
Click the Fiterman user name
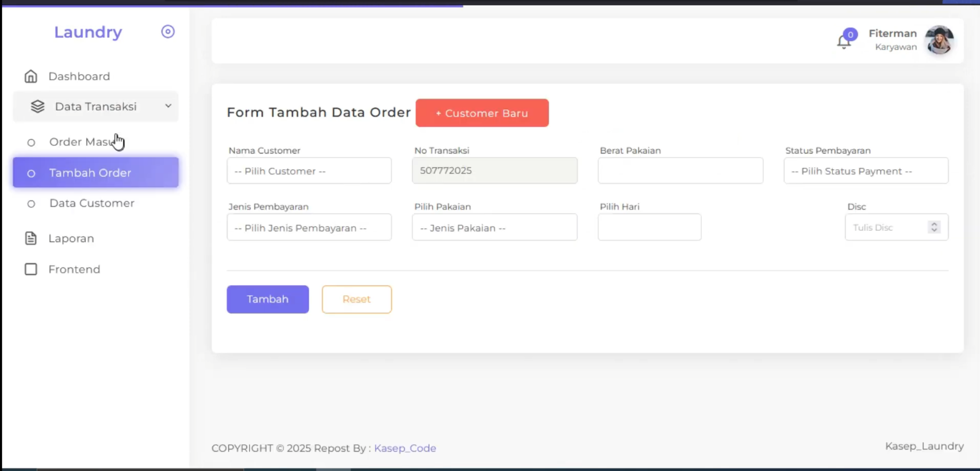(892, 33)
